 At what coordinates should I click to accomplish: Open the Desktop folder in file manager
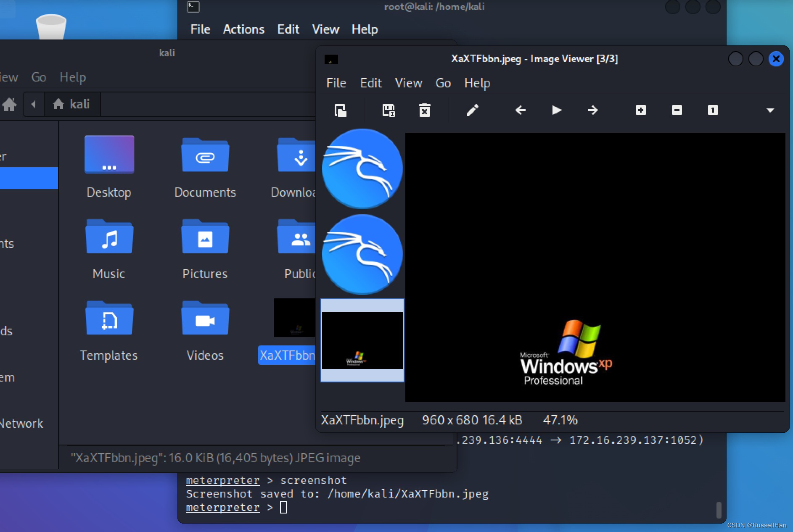109,167
